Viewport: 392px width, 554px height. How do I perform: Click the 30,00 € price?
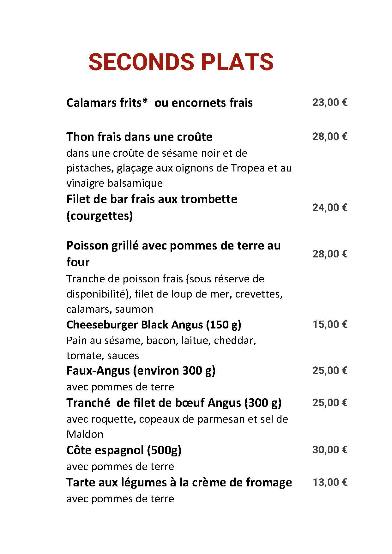click(330, 450)
